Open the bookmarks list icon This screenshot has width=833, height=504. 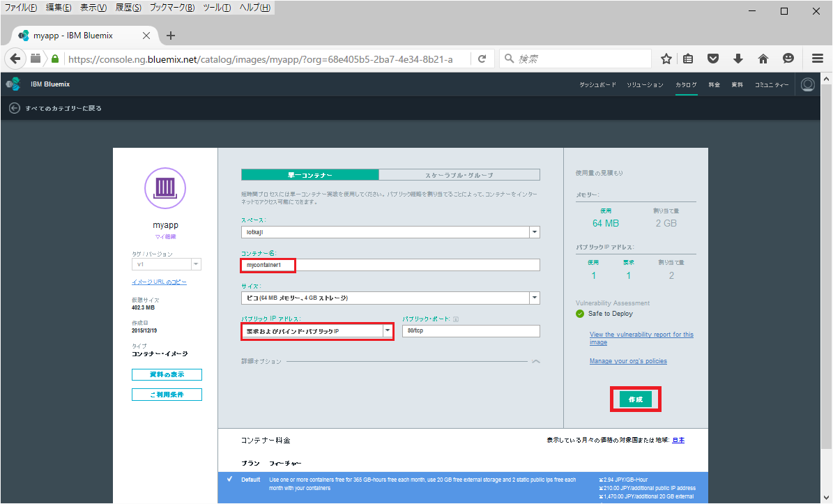tap(688, 59)
